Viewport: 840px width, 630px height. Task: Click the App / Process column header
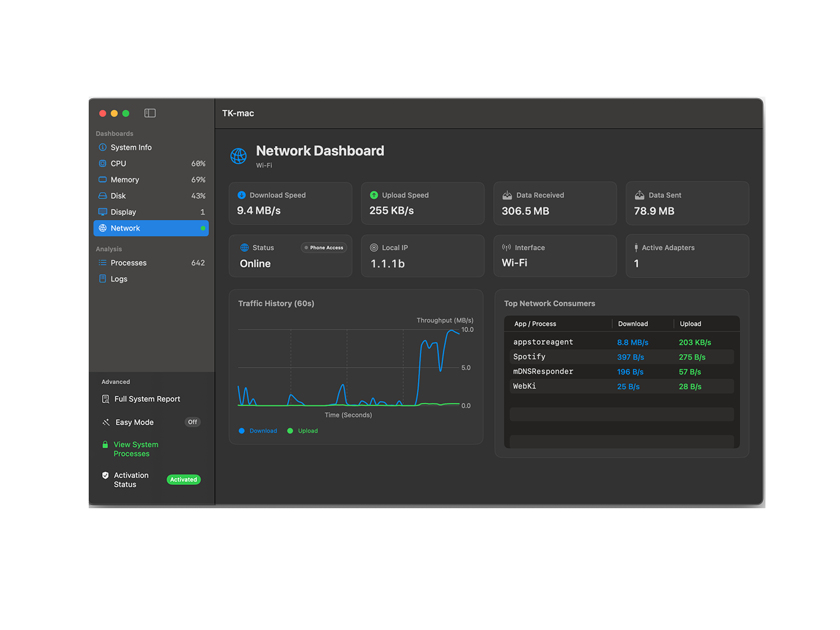pyautogui.click(x=535, y=324)
